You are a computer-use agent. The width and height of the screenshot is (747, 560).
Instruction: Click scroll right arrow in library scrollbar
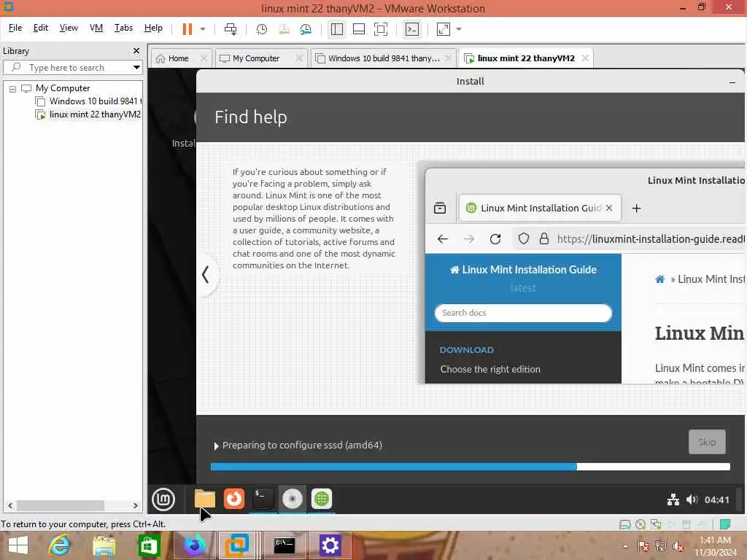135,505
